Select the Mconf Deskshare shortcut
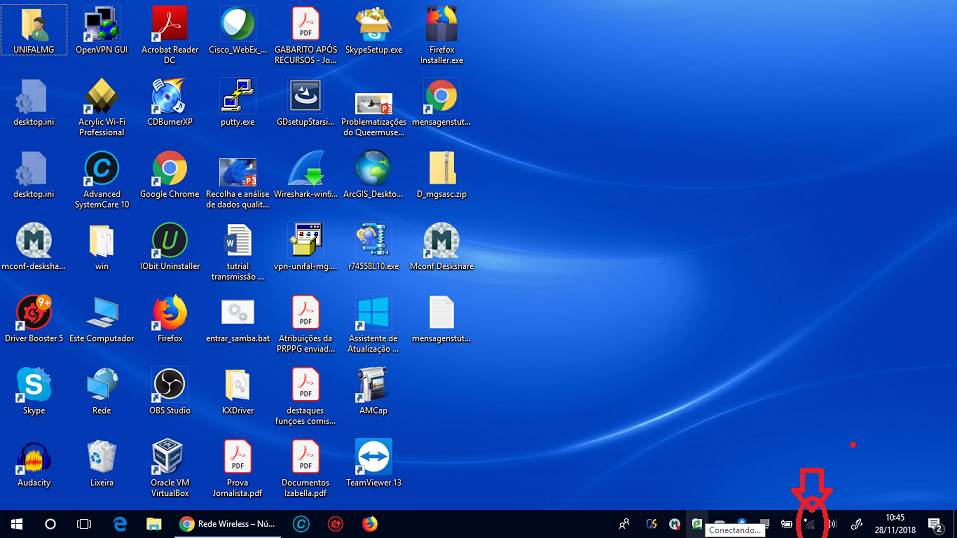Screen dimensions: 957x538 (x=441, y=246)
